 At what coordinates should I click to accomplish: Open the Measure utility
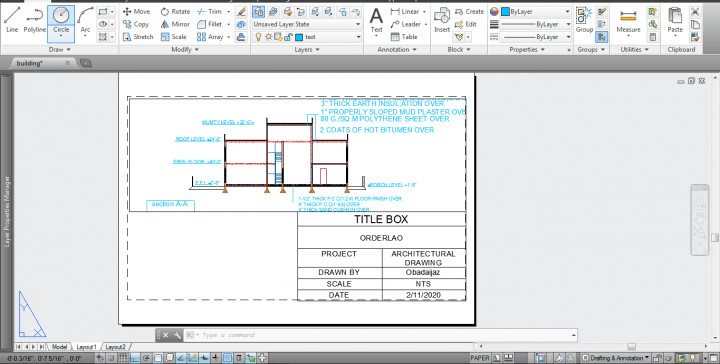pyautogui.click(x=628, y=21)
